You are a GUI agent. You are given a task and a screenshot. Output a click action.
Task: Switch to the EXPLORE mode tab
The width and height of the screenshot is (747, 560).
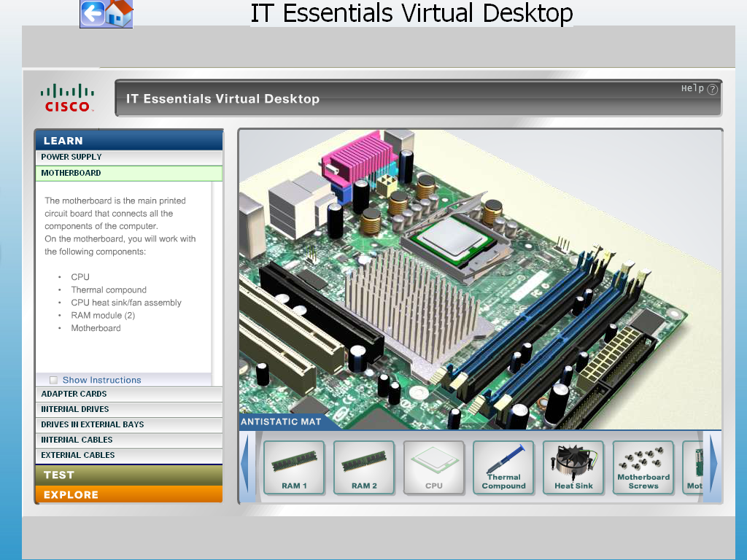click(128, 494)
